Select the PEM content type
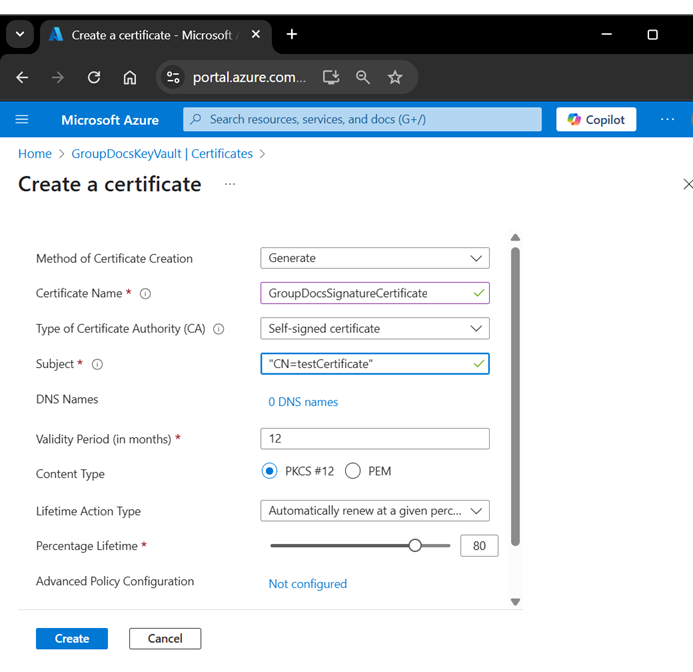Viewport: 693px width, 672px height. (x=353, y=471)
